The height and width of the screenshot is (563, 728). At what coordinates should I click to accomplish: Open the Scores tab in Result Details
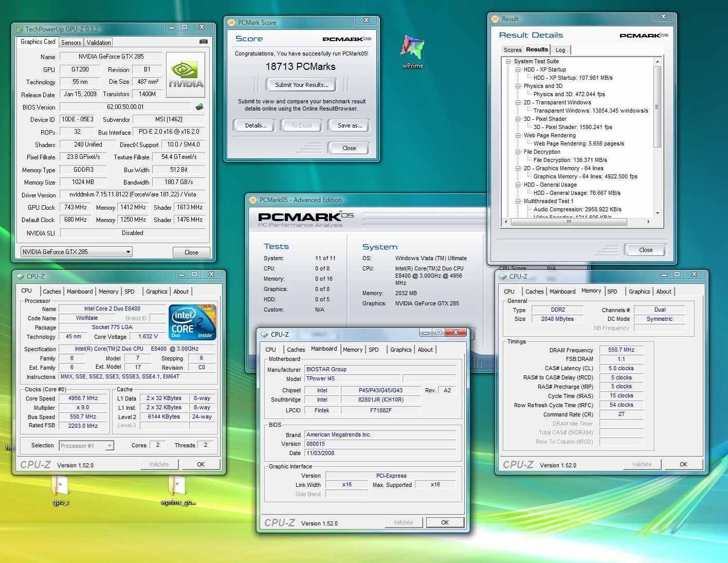coord(513,50)
